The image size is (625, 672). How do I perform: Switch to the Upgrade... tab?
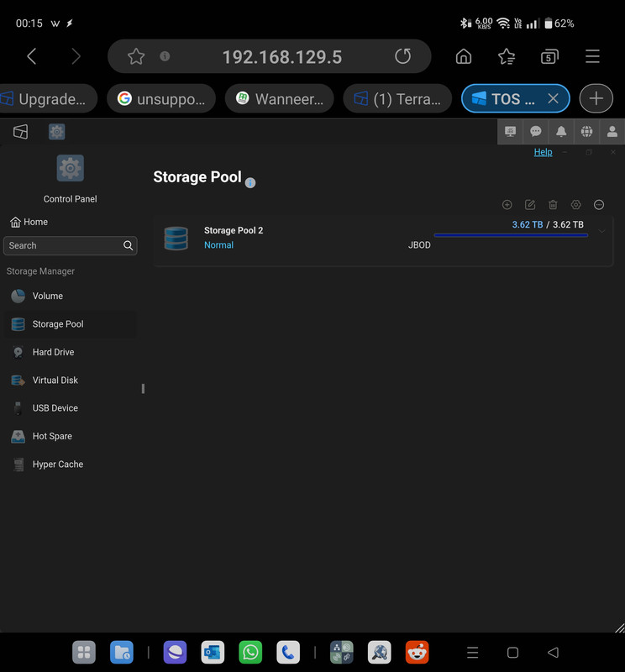(48, 98)
